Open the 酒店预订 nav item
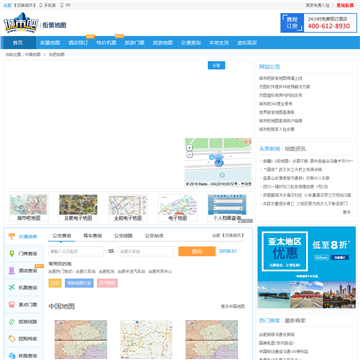Viewport: 360px width, 360px height. coord(78,43)
